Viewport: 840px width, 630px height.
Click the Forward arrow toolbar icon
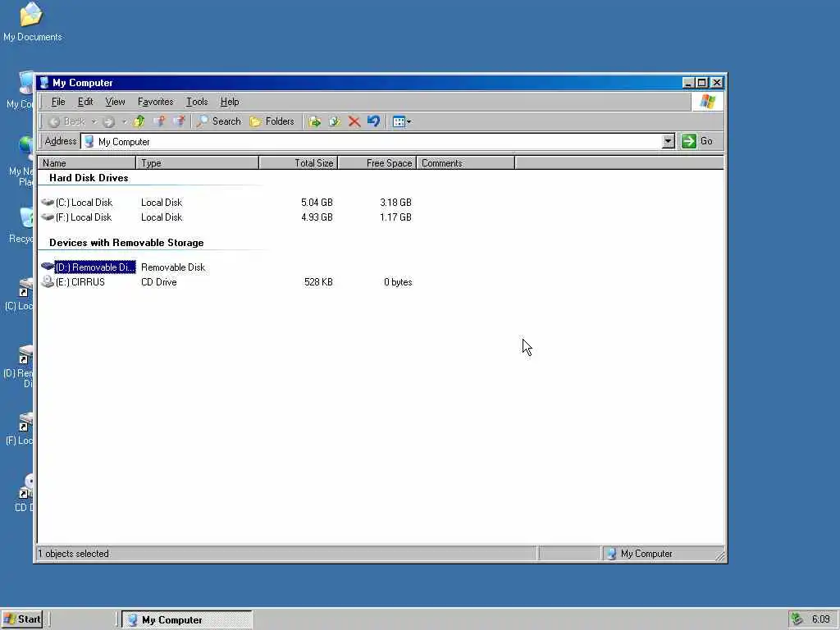click(109, 121)
